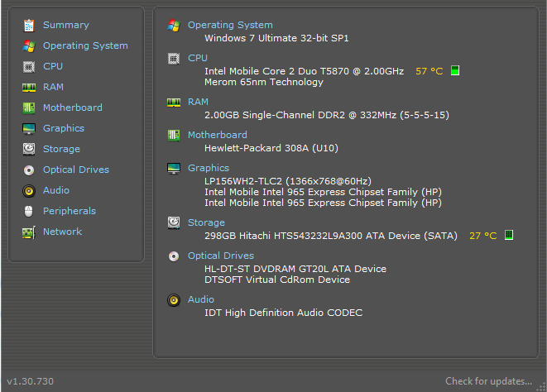Go to the Network section

tap(62, 232)
